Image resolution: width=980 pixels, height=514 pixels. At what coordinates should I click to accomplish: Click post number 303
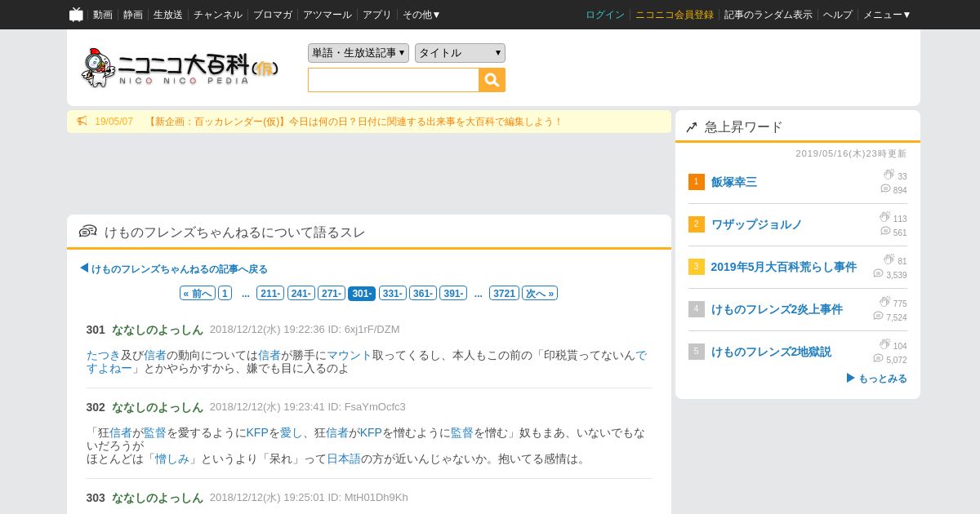click(96, 498)
